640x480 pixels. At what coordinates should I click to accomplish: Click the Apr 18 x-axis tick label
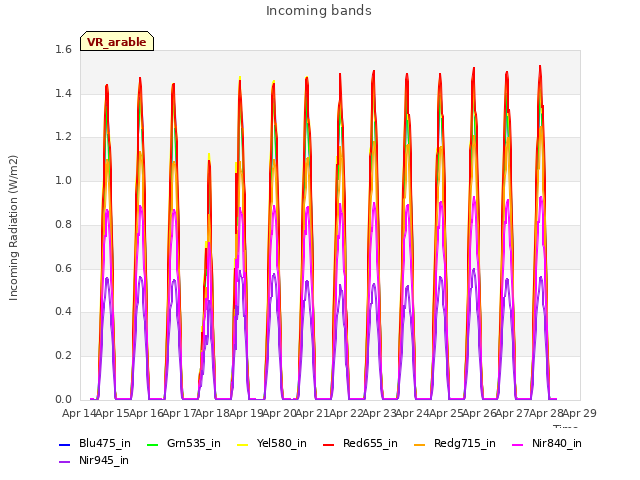(x=212, y=413)
